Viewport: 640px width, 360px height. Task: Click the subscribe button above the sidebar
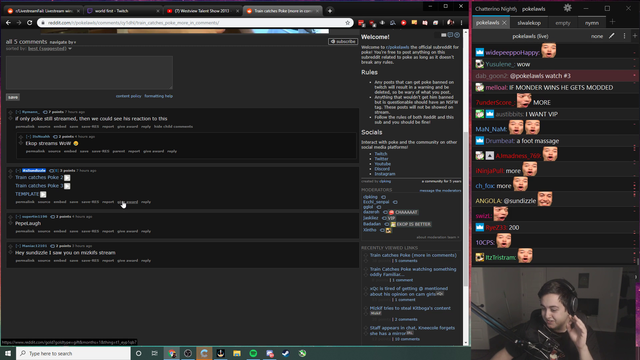343,42
